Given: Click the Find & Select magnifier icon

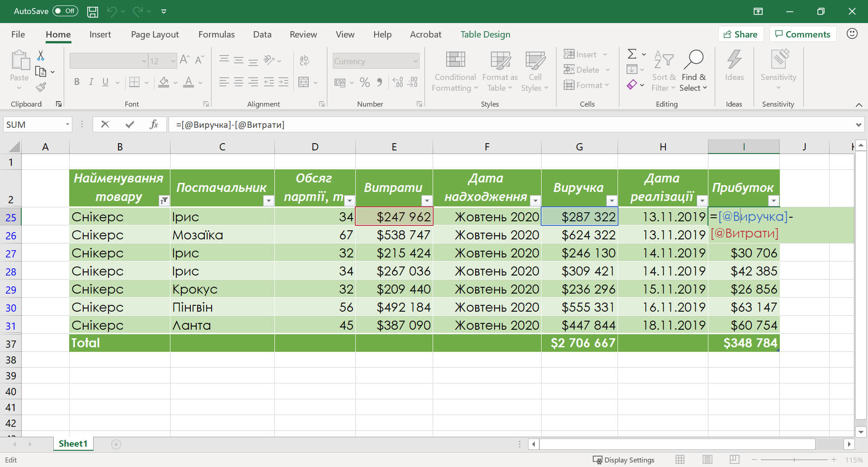Looking at the screenshot, I should coord(693,60).
